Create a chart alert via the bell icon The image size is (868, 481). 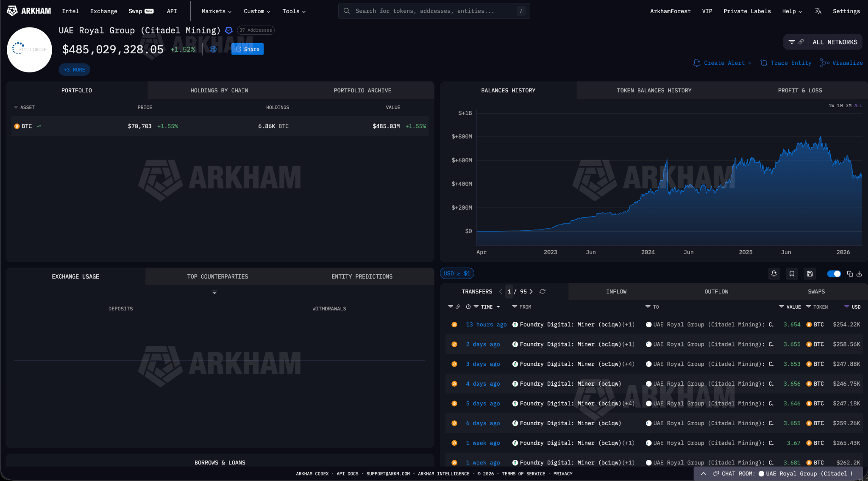pos(774,274)
